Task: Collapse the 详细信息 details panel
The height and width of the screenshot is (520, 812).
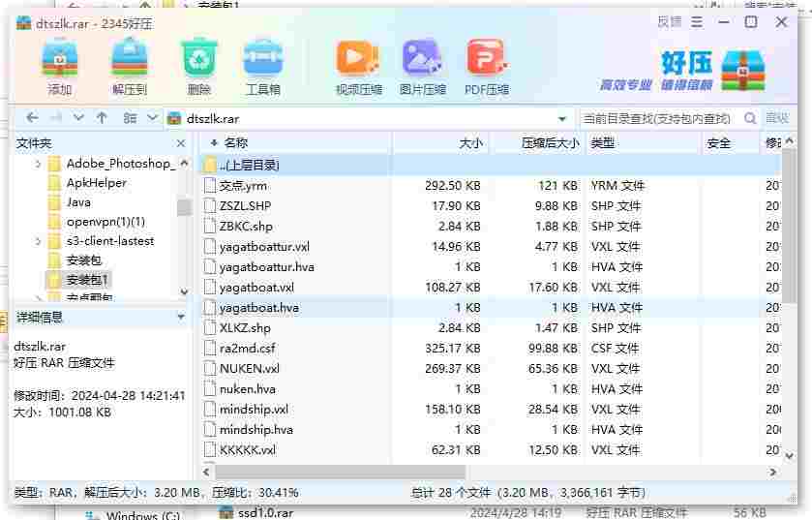Action: click(181, 317)
